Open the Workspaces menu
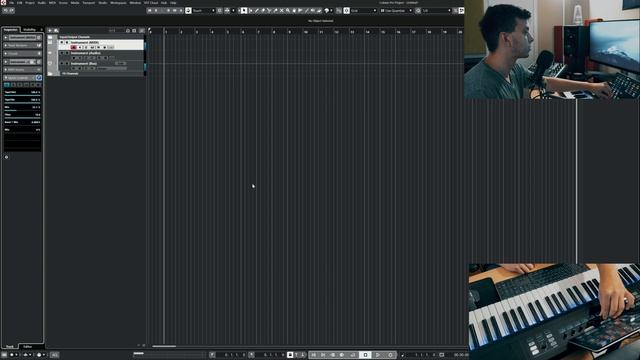The width and height of the screenshot is (640, 360). 118,2
